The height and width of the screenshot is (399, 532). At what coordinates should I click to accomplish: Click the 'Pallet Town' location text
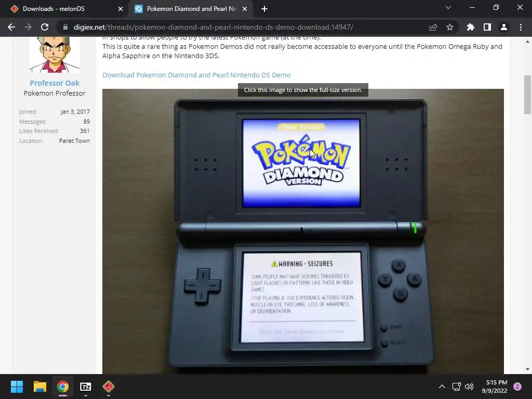coord(74,141)
